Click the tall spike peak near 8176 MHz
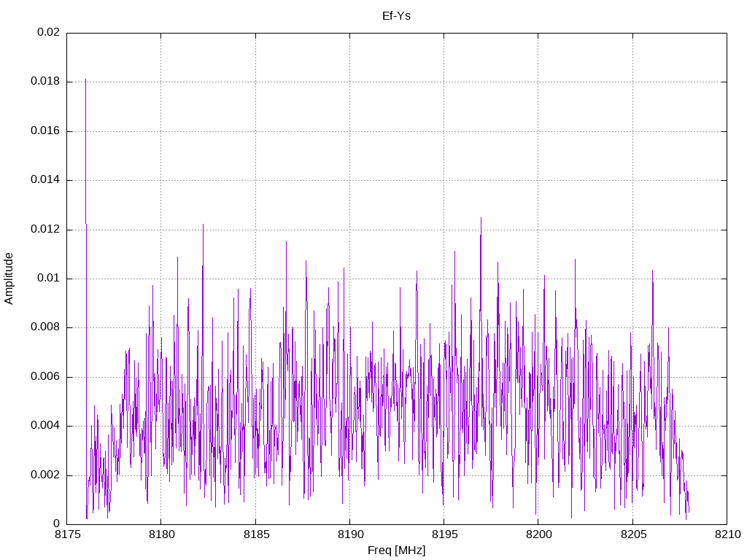Viewport: 747px width, 560px height. 86,79
